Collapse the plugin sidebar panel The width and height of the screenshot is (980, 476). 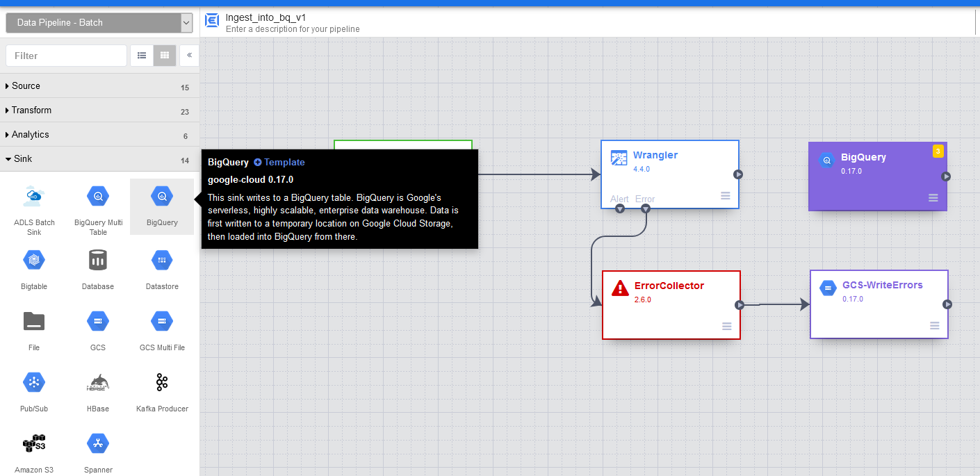pos(189,56)
